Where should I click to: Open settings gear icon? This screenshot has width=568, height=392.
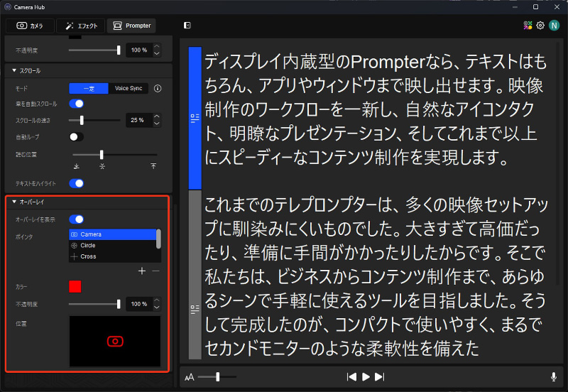[x=540, y=26]
